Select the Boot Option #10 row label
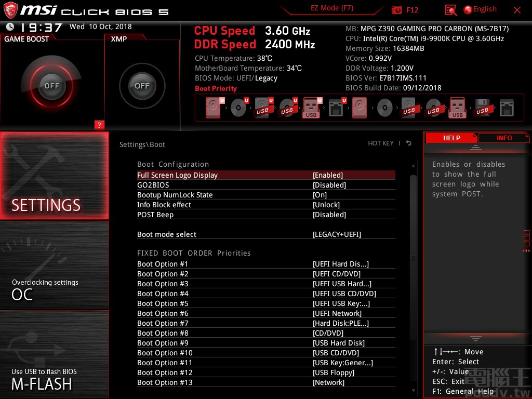Image resolution: width=532 pixels, height=399 pixels. (x=165, y=353)
